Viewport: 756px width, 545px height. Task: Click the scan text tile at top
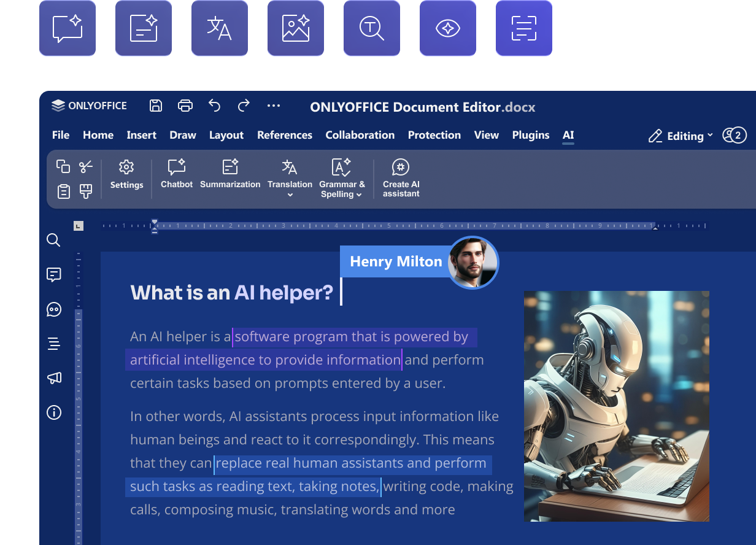524,28
